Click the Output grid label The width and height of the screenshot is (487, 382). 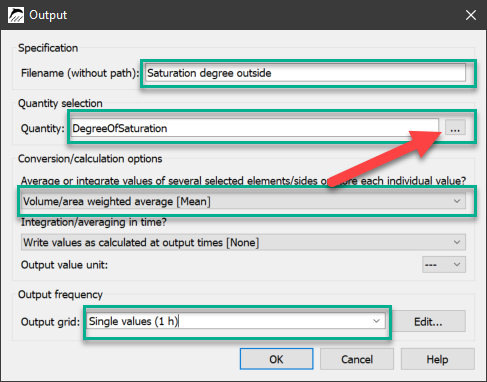click(50, 322)
